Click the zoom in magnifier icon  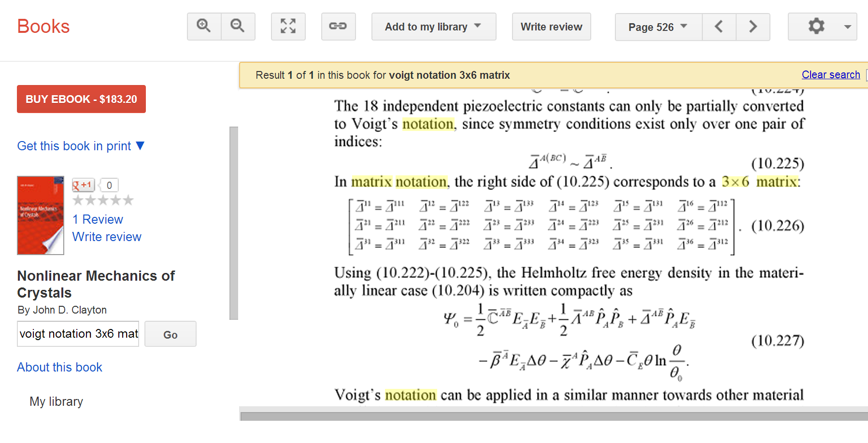tap(204, 26)
